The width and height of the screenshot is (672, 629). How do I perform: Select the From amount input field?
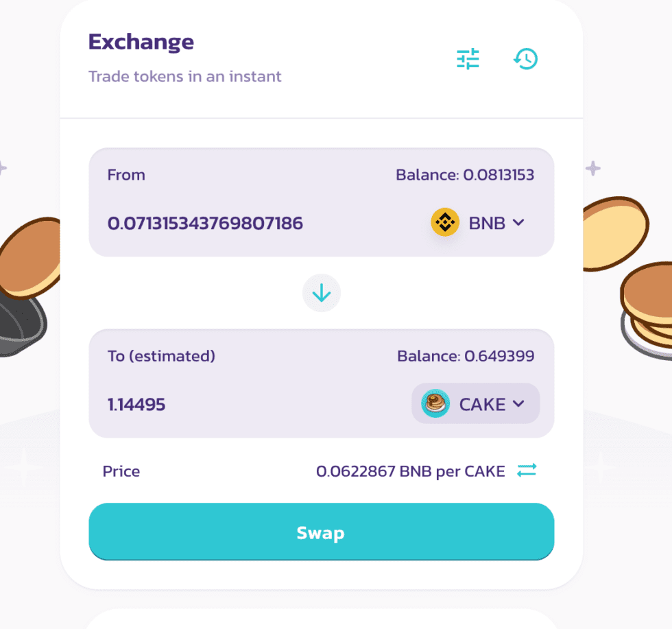[206, 223]
